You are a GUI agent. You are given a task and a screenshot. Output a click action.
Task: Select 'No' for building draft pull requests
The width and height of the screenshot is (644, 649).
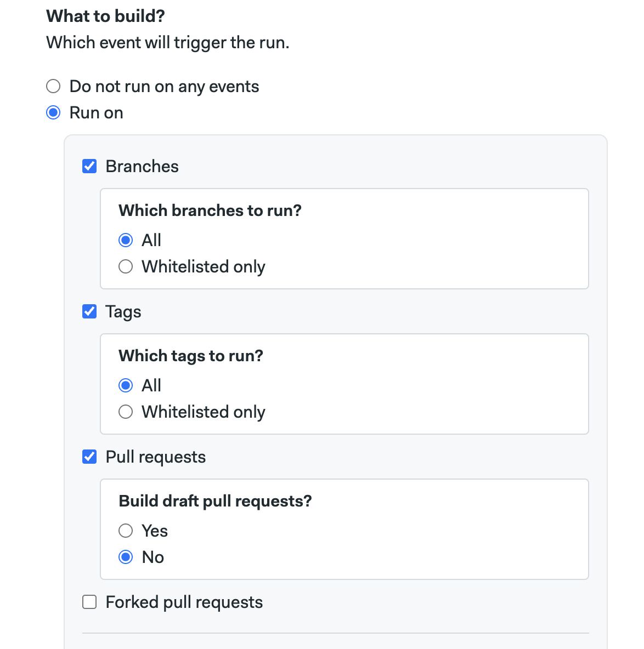[126, 557]
